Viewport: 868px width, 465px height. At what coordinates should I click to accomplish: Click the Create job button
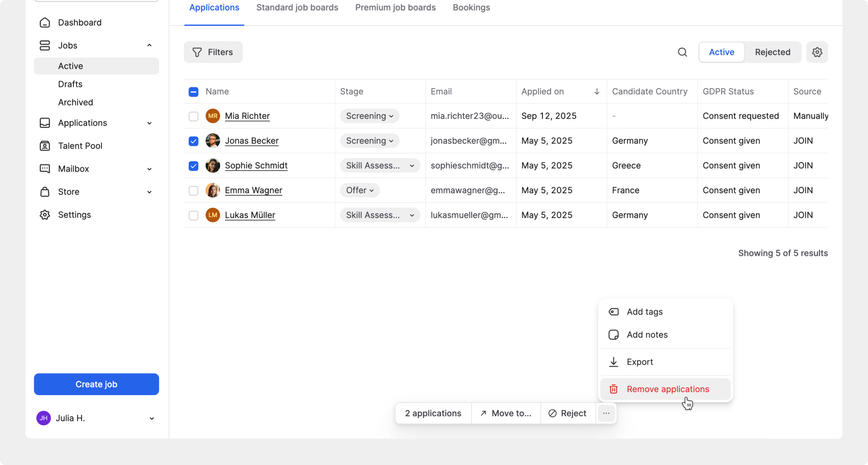(96, 384)
